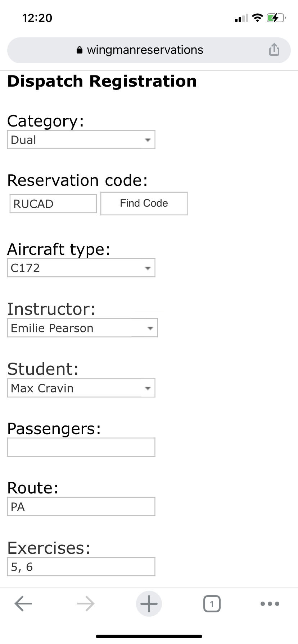Image resolution: width=298 pixels, height=644 pixels.
Task: Expand the Student dropdown Max Cravin
Action: tap(81, 388)
